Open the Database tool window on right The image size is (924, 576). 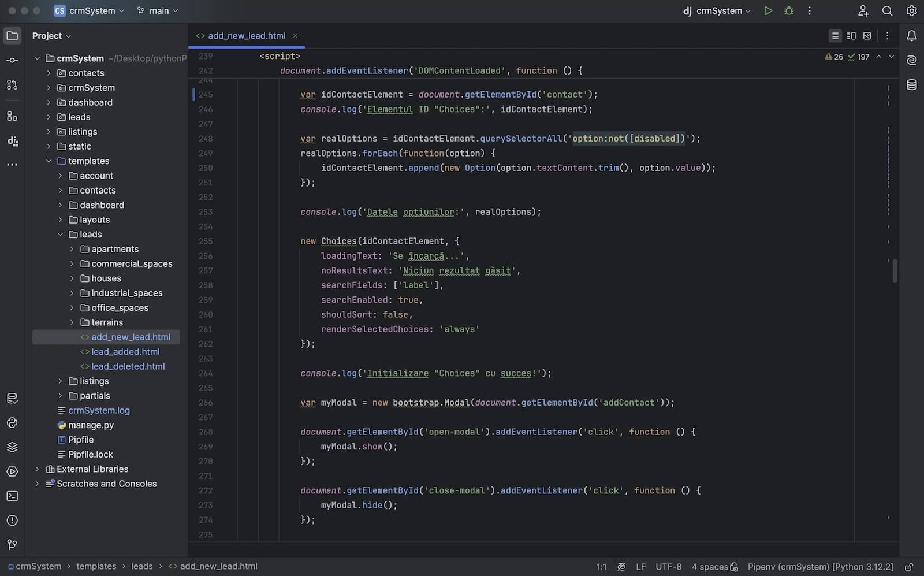tap(911, 85)
